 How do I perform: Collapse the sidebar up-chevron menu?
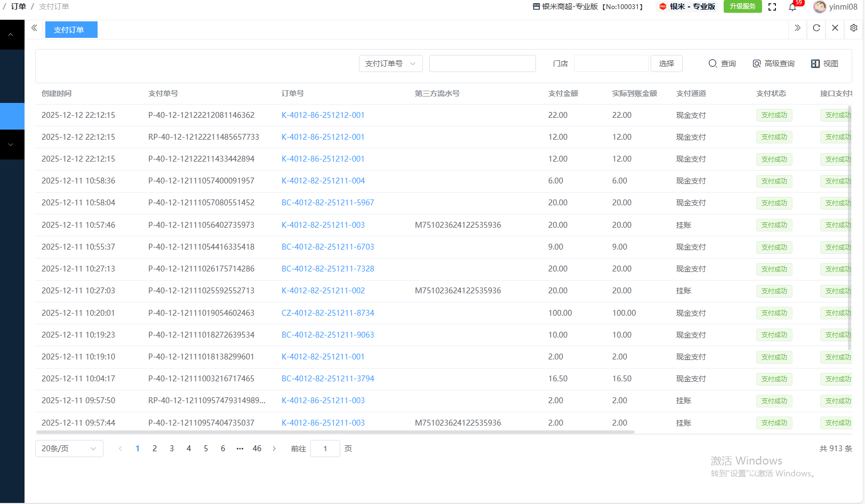click(x=11, y=35)
